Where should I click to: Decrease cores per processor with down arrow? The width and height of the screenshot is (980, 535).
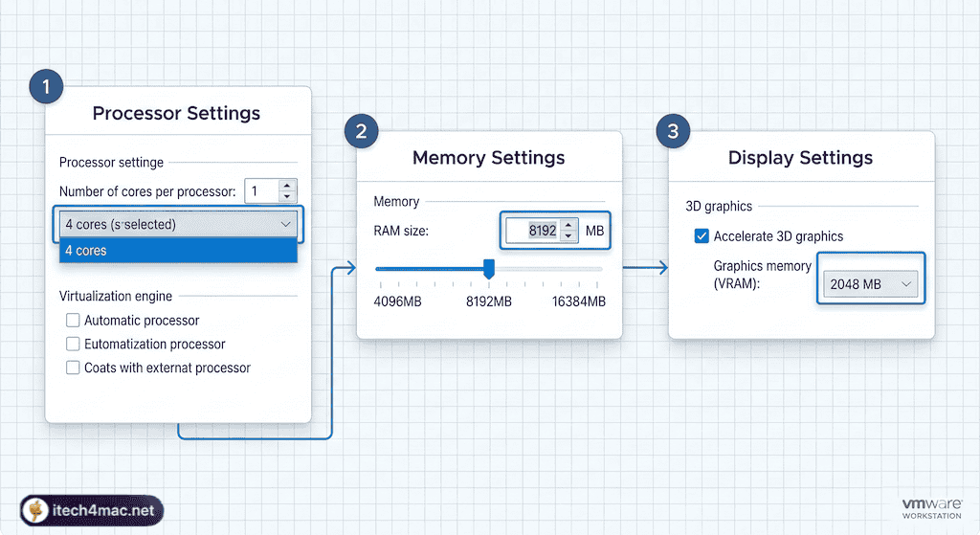click(x=287, y=196)
